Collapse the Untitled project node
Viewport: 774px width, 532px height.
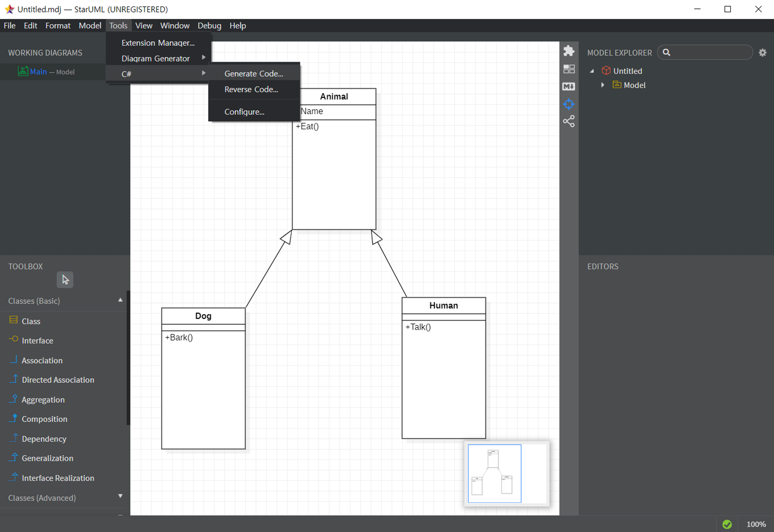click(592, 71)
